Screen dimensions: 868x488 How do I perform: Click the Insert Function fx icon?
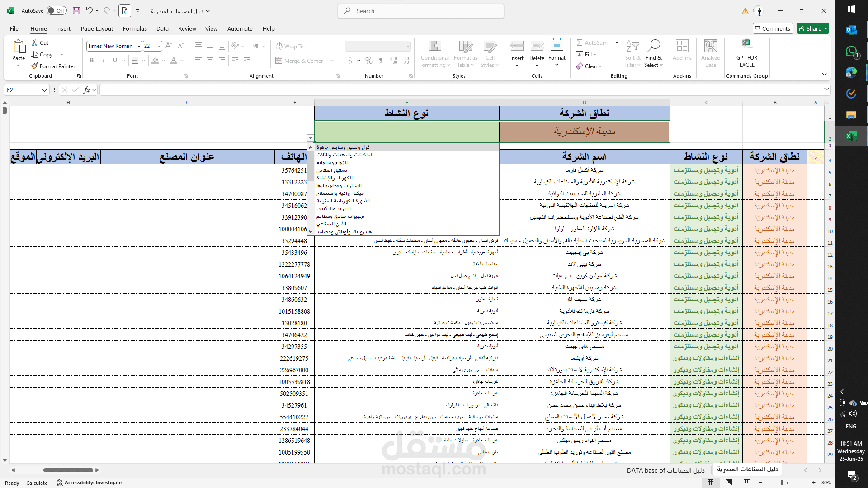point(86,90)
